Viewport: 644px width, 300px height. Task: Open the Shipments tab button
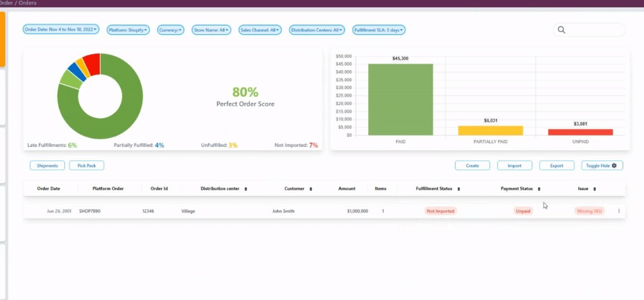click(47, 166)
